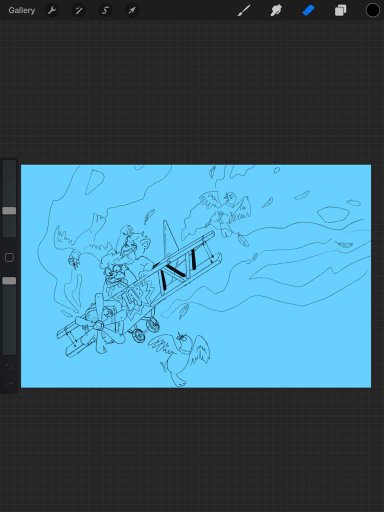Open the black color swatch picker

[x=373, y=10]
